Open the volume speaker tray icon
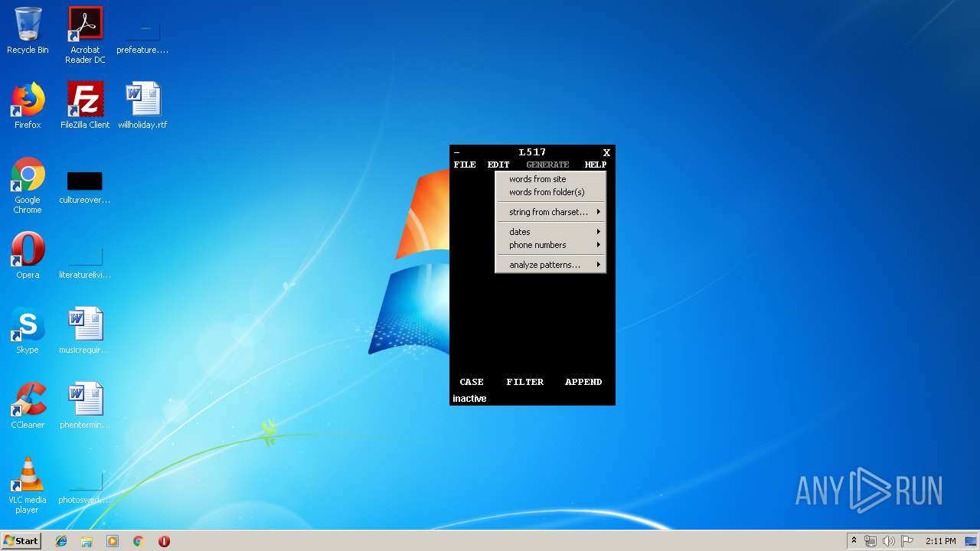980x551 pixels. click(889, 541)
